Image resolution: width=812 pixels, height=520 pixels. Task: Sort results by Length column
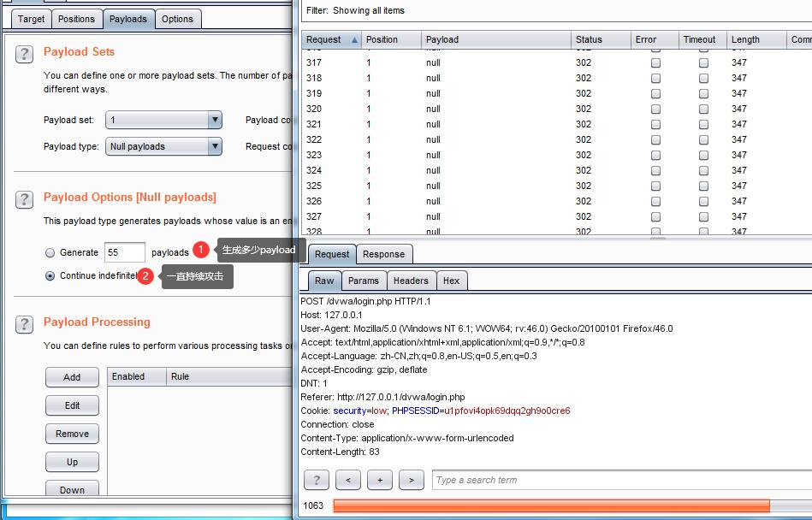[756, 40]
